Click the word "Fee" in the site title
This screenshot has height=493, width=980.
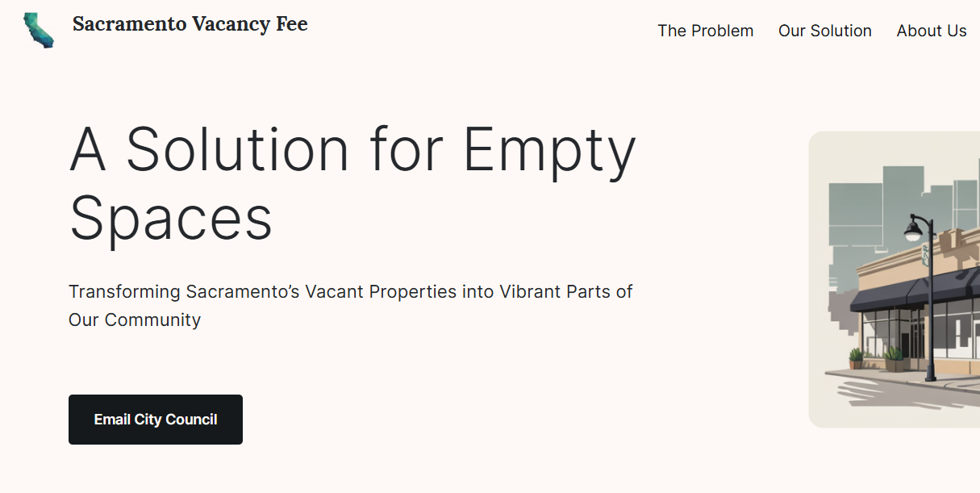(x=292, y=24)
